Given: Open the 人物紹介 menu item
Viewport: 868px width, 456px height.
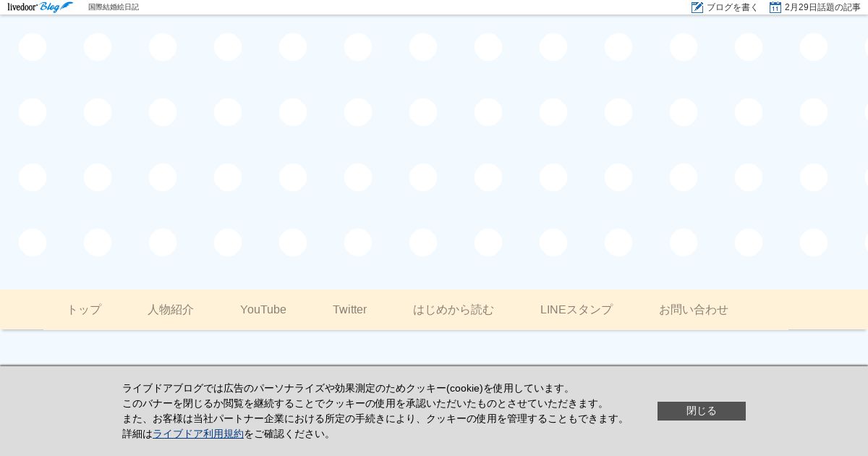Looking at the screenshot, I should [171, 310].
